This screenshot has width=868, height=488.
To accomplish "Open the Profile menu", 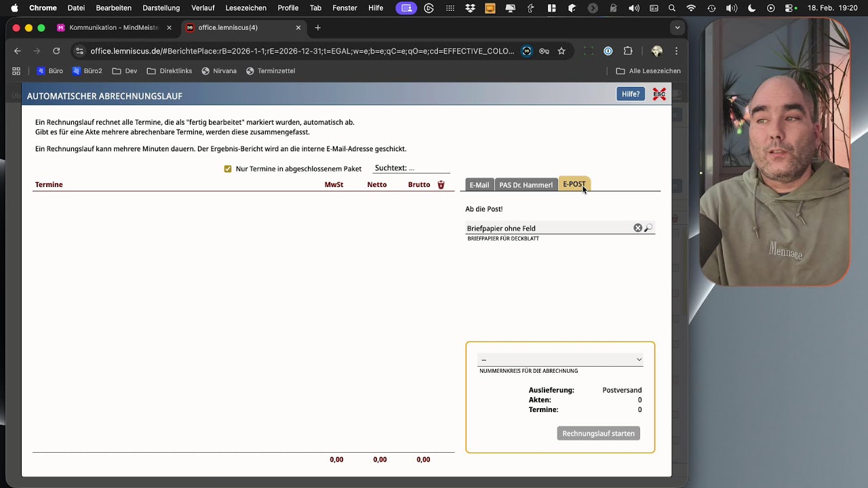I will (288, 8).
